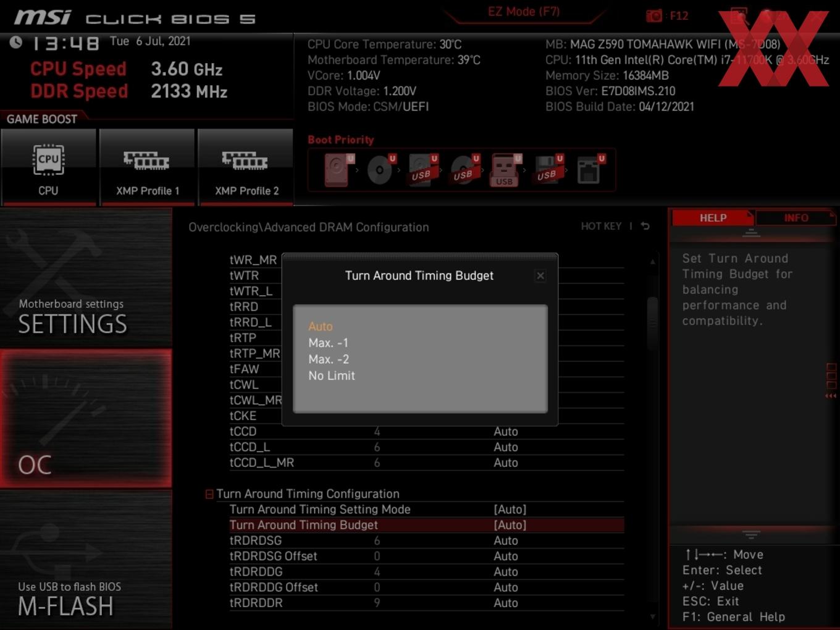Select the tCWL row label
This screenshot has height=630, width=840.
(244, 385)
